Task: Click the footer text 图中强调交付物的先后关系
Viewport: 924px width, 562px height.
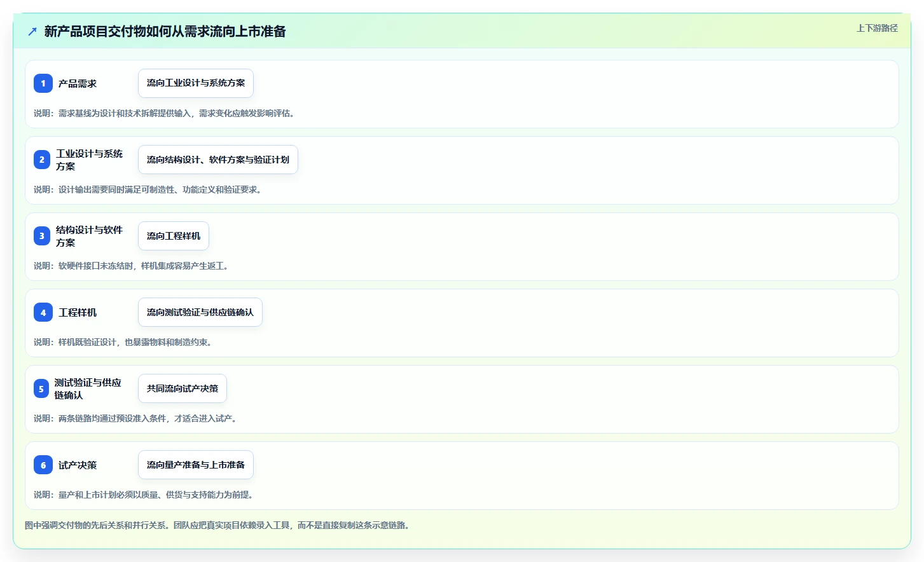Action: click(219, 525)
